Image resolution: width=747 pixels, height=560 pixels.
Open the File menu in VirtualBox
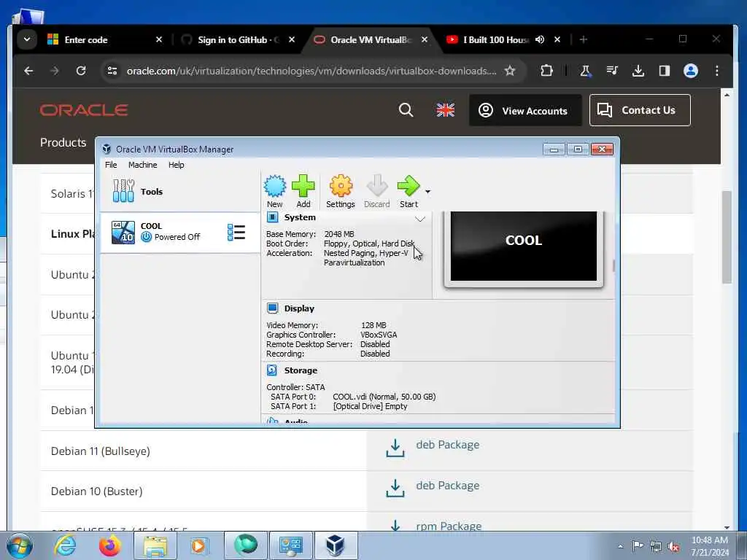(x=111, y=165)
